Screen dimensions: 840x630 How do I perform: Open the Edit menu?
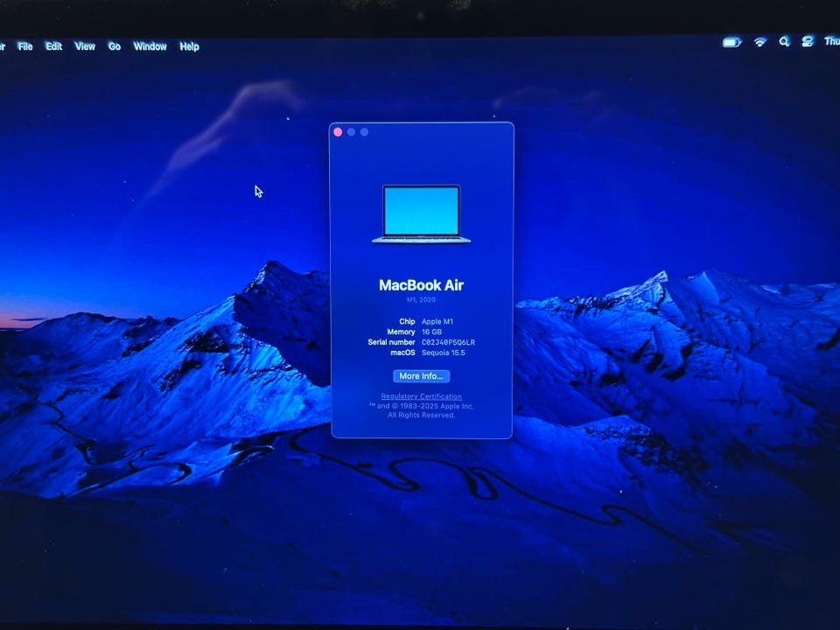pyautogui.click(x=53, y=46)
